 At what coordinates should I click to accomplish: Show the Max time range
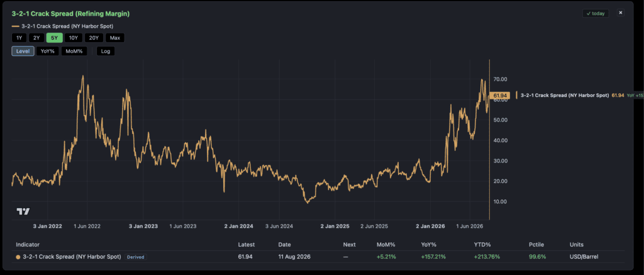tap(115, 38)
